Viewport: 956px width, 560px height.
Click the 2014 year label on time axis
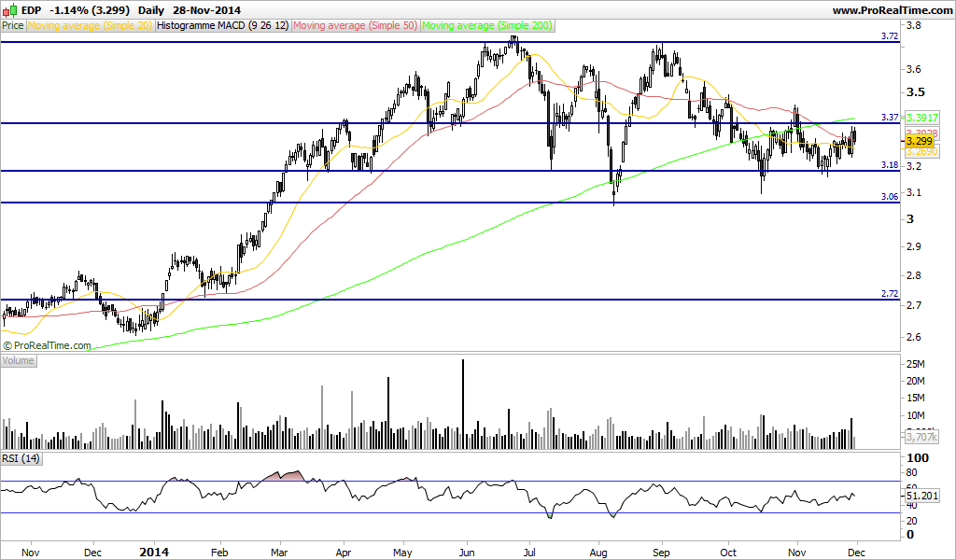pyautogui.click(x=154, y=553)
